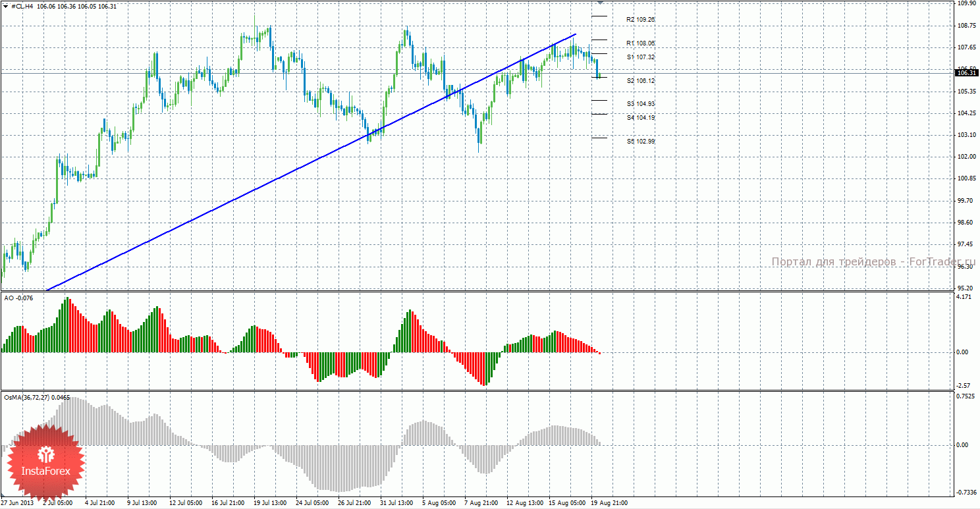Click the 108.75 price axis value
980x509 pixels.
(966, 26)
